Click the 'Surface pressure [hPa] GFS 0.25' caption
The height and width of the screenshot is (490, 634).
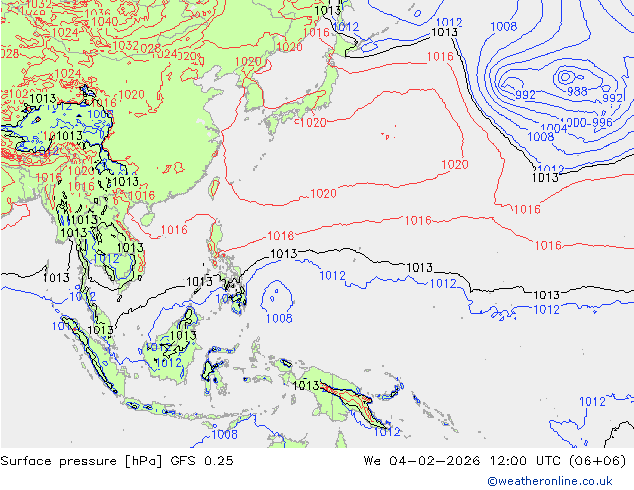click(x=117, y=461)
